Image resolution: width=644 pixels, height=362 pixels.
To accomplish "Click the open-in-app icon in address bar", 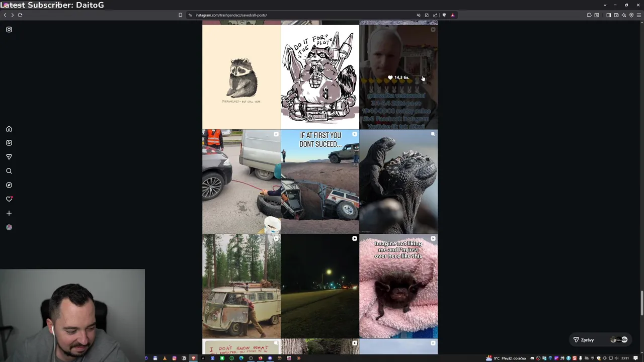I will pos(427,15).
